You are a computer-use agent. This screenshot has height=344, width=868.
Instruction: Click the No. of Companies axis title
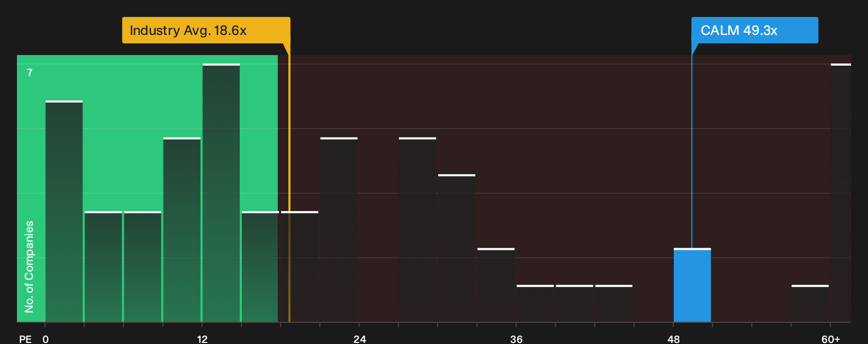point(29,266)
